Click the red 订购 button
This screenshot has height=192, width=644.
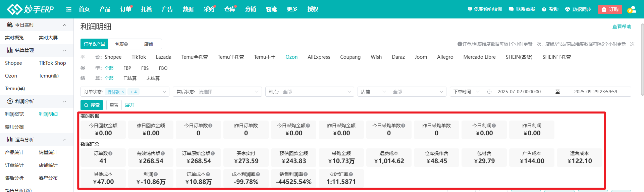point(610,9)
